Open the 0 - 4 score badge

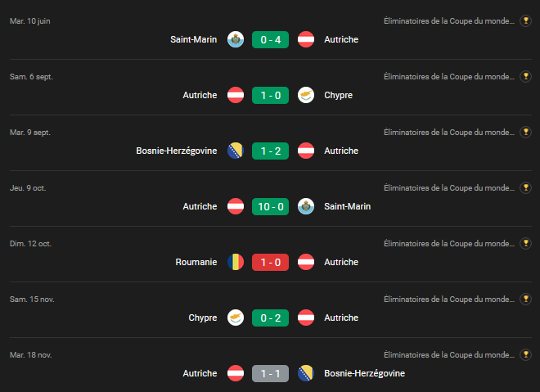(270, 39)
